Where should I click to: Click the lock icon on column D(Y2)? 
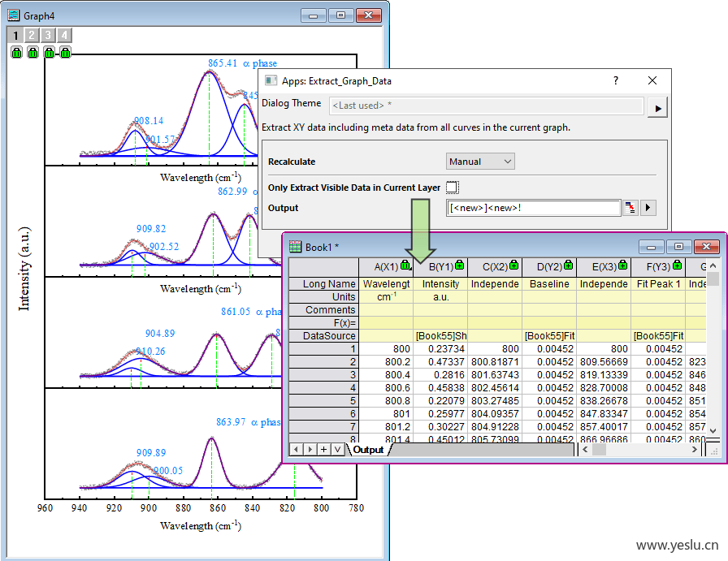[x=568, y=265]
